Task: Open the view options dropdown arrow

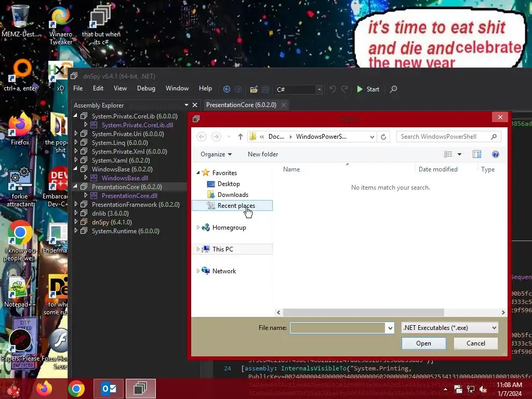Action: (459, 154)
